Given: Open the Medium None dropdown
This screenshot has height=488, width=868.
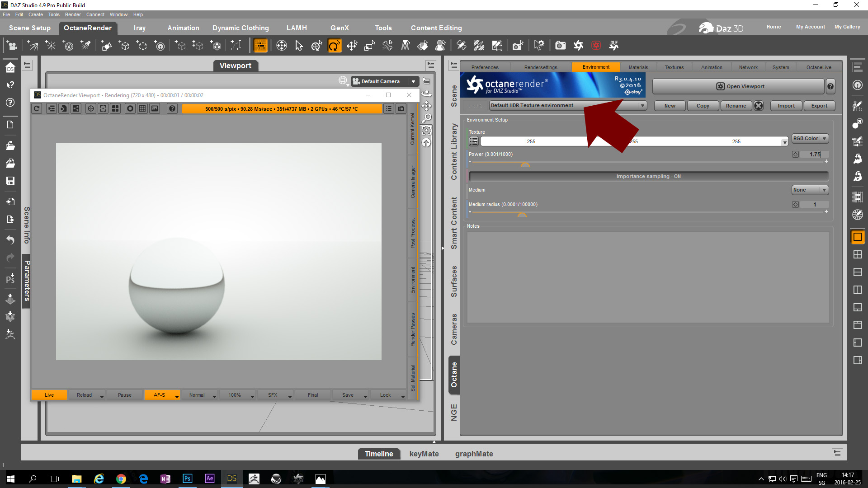Looking at the screenshot, I should 810,190.
